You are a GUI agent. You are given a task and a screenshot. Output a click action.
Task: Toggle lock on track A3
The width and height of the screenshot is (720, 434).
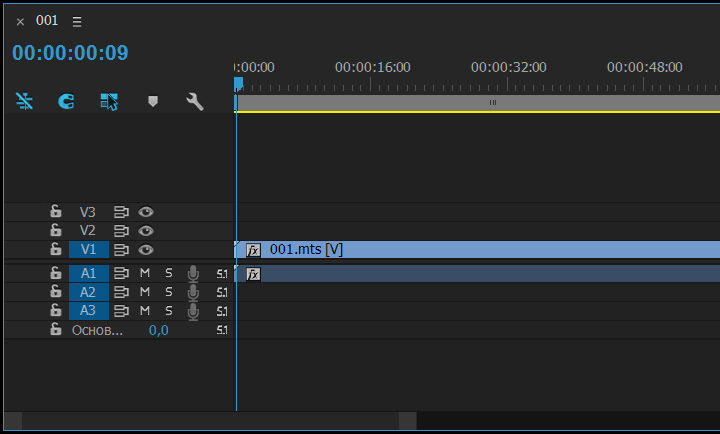click(56, 310)
